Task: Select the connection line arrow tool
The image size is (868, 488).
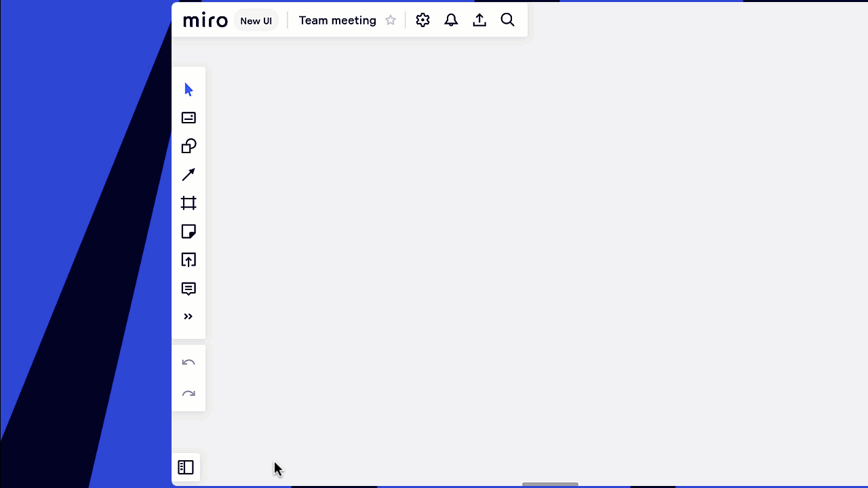Action: (189, 175)
